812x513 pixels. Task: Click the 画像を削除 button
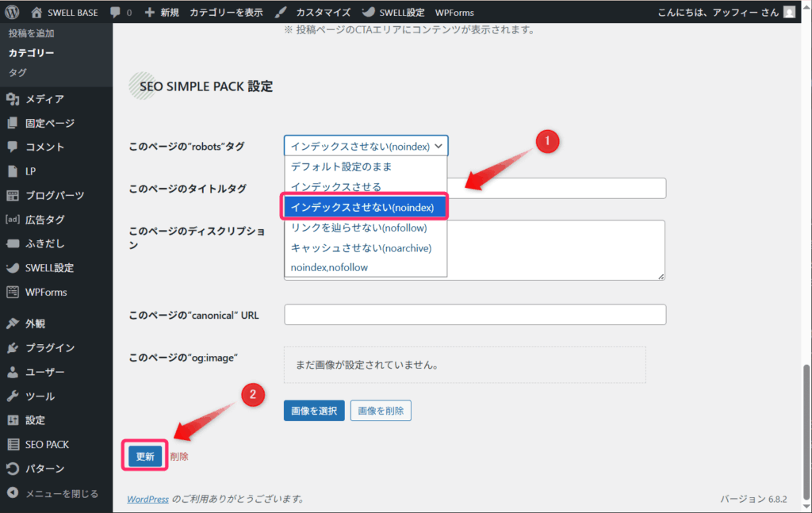click(381, 411)
